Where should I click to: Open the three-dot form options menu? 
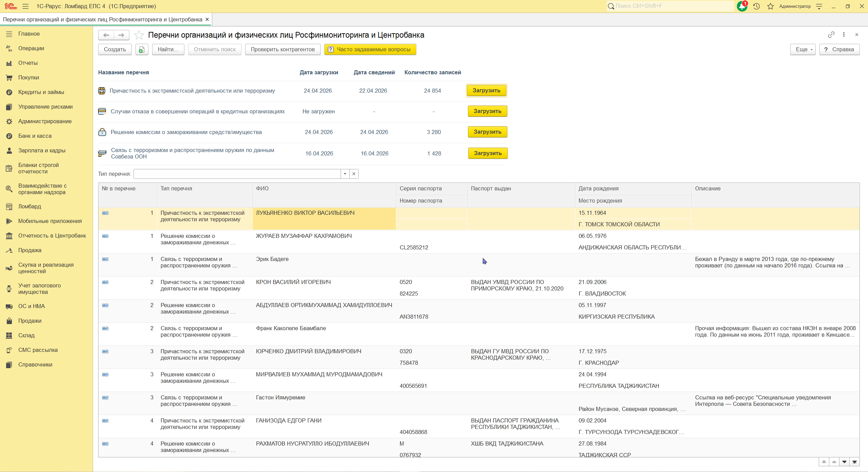click(844, 35)
